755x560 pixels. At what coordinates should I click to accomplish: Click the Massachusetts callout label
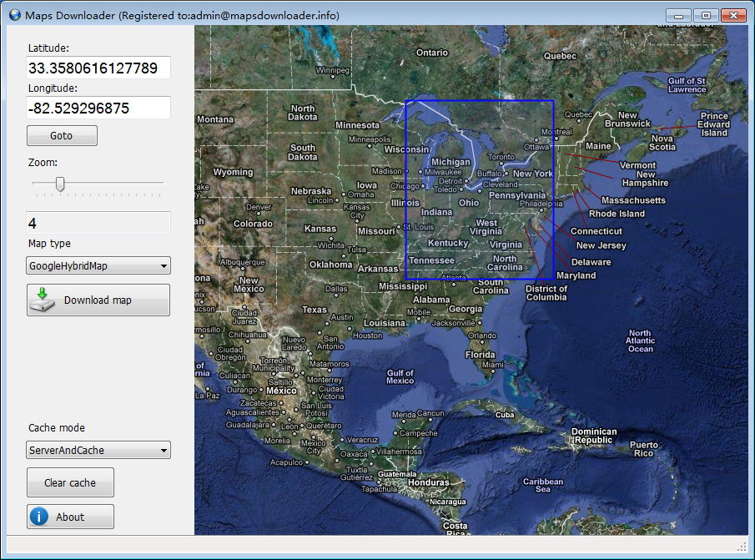point(634,200)
